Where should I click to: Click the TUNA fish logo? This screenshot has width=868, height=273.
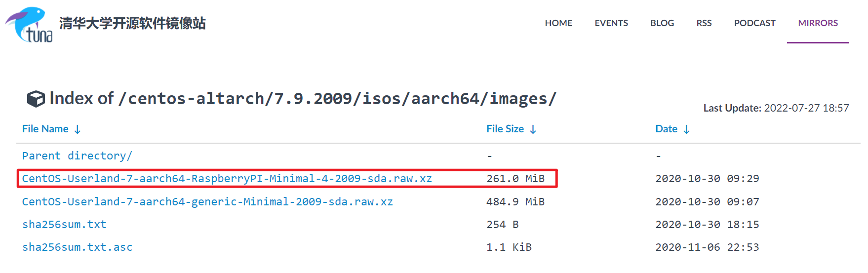click(x=29, y=24)
